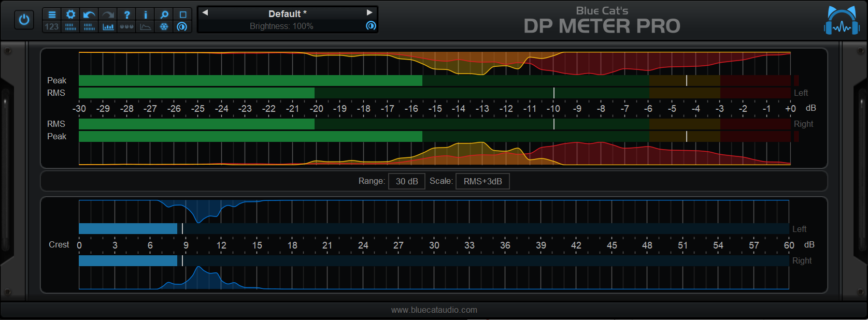
Task: Click the Right channel RMS meter bar
Action: point(435,124)
